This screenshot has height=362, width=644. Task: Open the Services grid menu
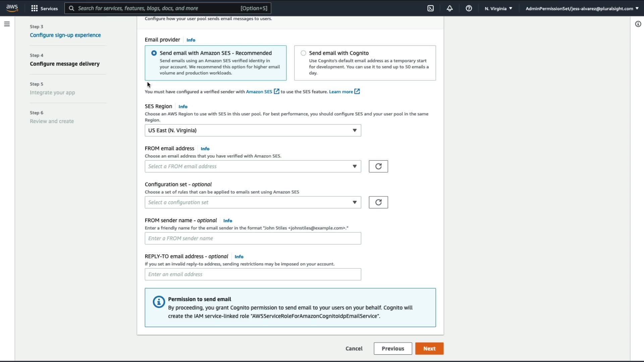click(x=44, y=8)
